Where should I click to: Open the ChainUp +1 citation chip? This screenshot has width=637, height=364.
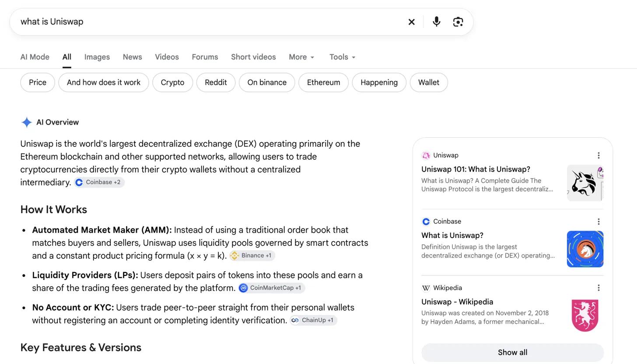coord(313,320)
